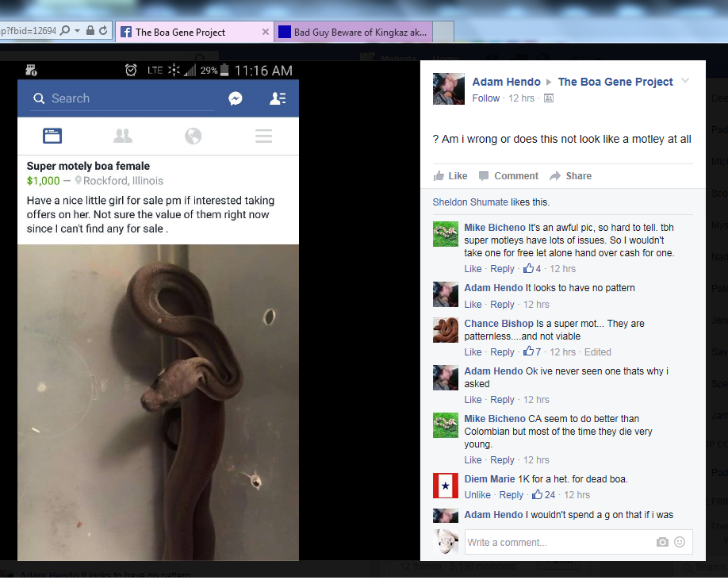Open the address bar dropdown arrow
The width and height of the screenshot is (728, 580).
[x=78, y=31]
